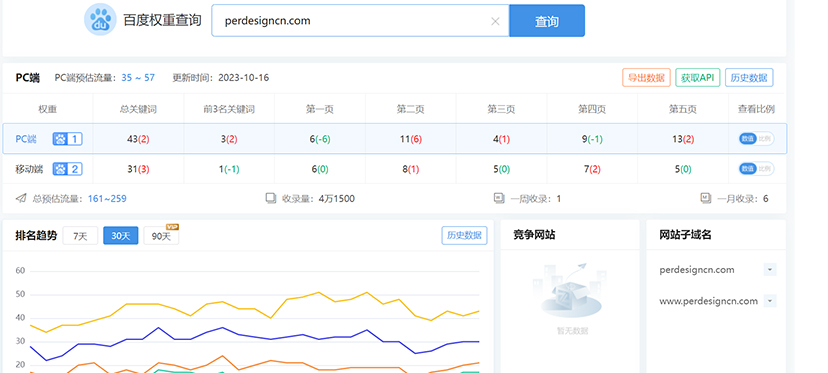This screenshot has width=828, height=373.
Task: Click PC端 第三页 value 4(1)
Action: click(x=501, y=139)
